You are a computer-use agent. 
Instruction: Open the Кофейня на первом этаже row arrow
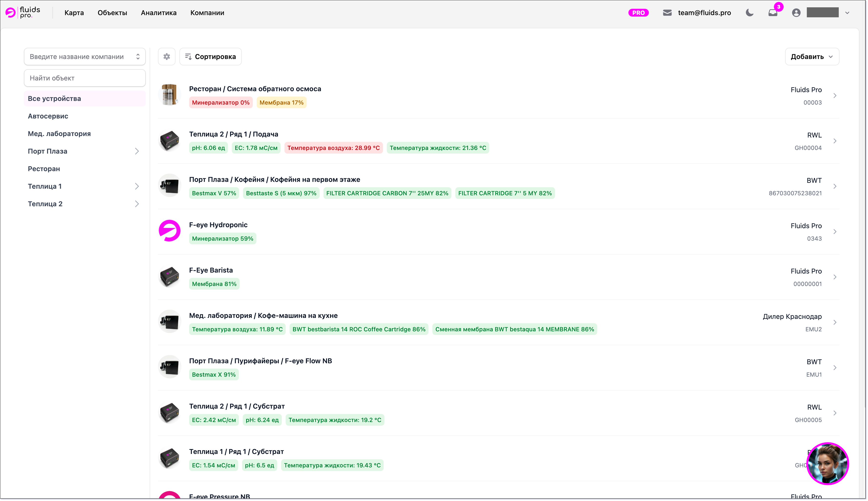(835, 186)
